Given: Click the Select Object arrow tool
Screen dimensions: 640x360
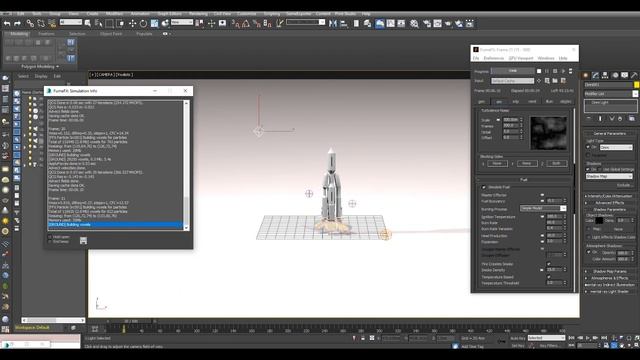Looking at the screenshot, I should click(88, 24).
